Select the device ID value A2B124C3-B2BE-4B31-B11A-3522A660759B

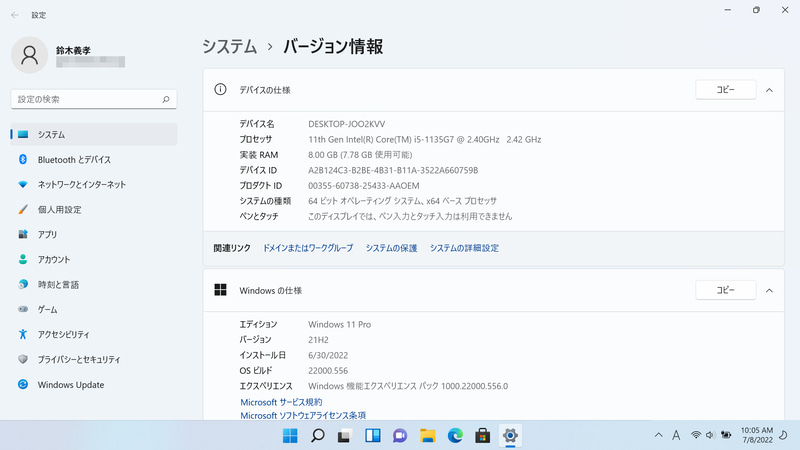pos(393,170)
